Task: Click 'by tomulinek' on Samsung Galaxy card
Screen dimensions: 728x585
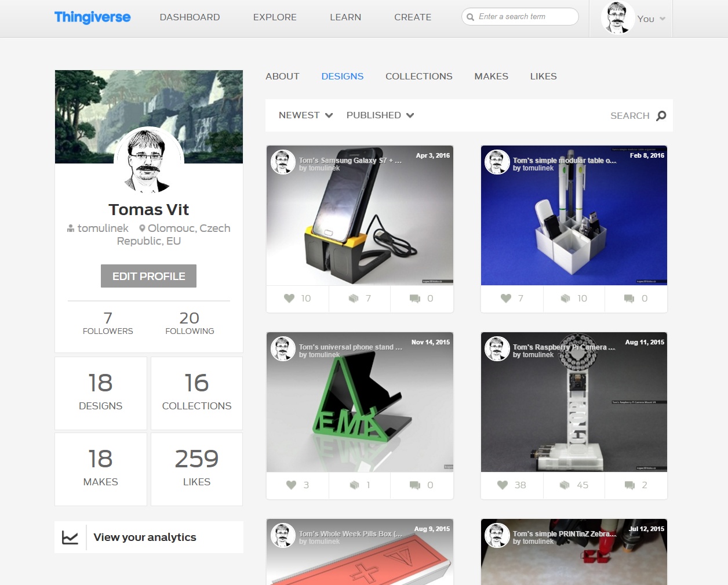Action: pos(319,168)
